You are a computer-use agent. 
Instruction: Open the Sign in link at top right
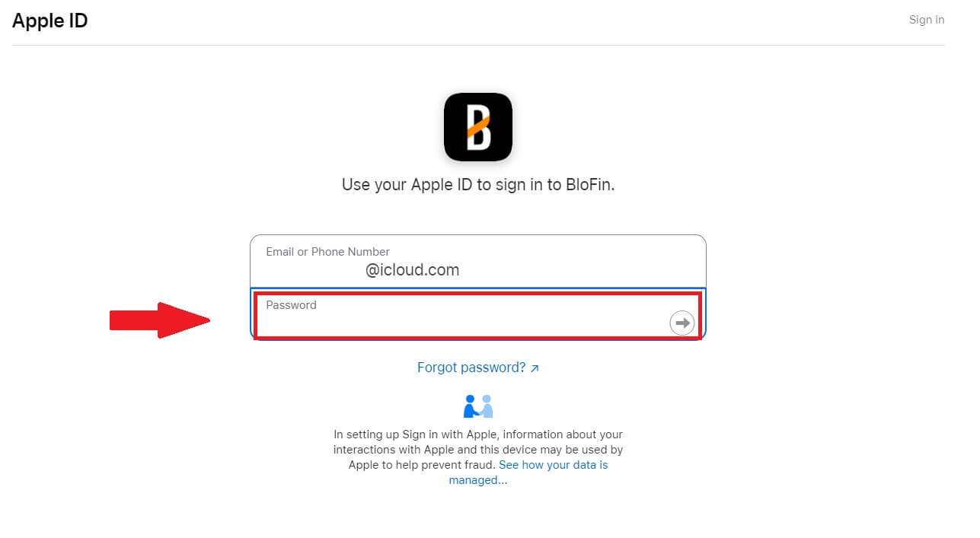pyautogui.click(x=927, y=20)
